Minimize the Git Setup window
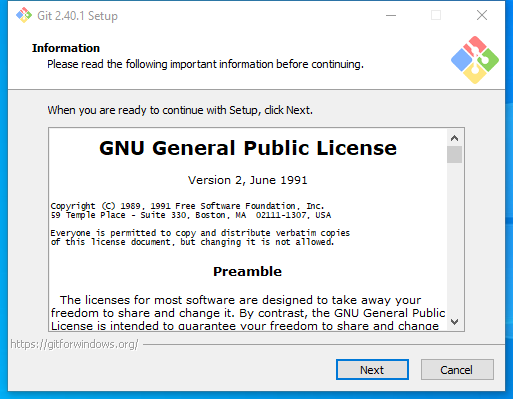 coord(391,15)
